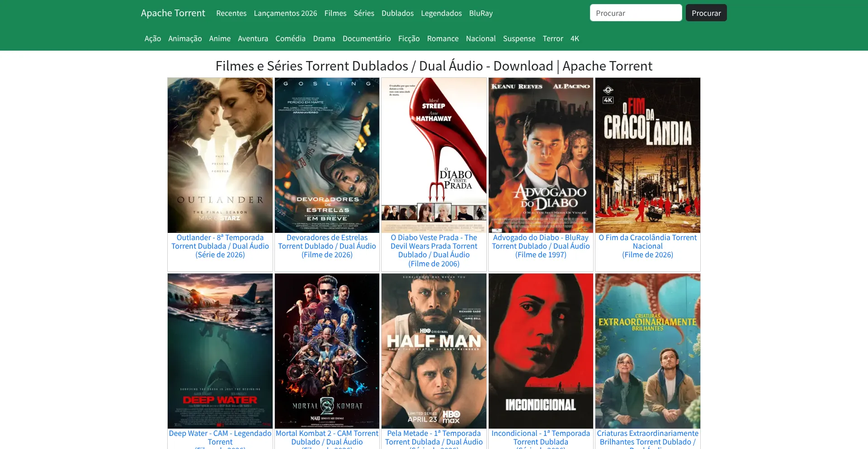Open the Criaturas Extraordinariamente Brilhantes poster
This screenshot has width=868, height=449.
pyautogui.click(x=648, y=351)
